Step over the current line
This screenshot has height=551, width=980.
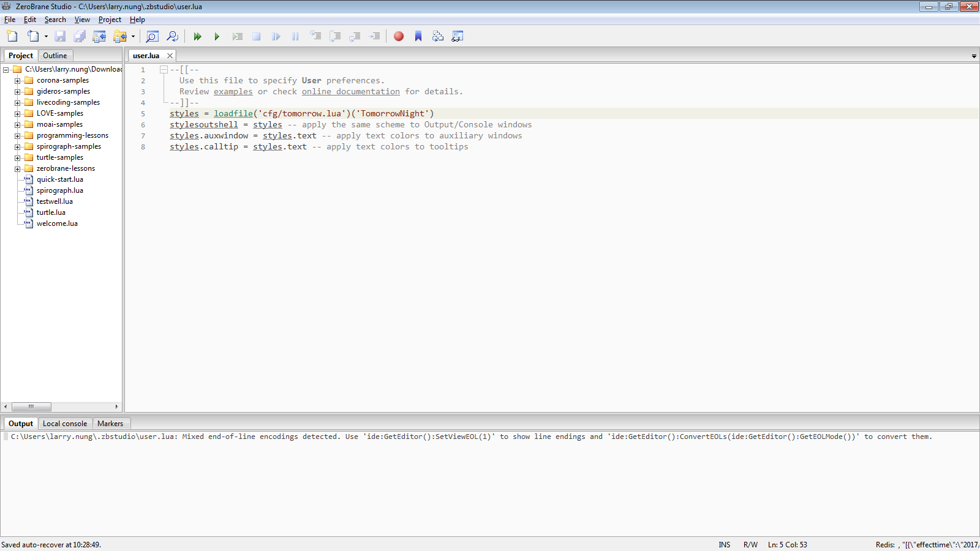[335, 36]
